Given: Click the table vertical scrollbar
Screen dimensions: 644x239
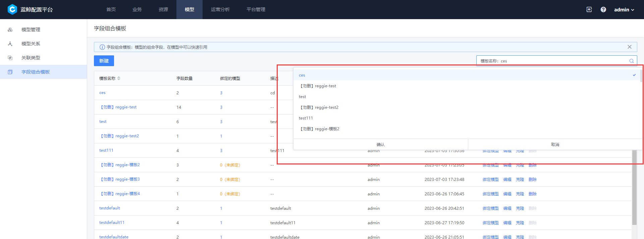Looking at the screenshot, I should coord(634,187).
